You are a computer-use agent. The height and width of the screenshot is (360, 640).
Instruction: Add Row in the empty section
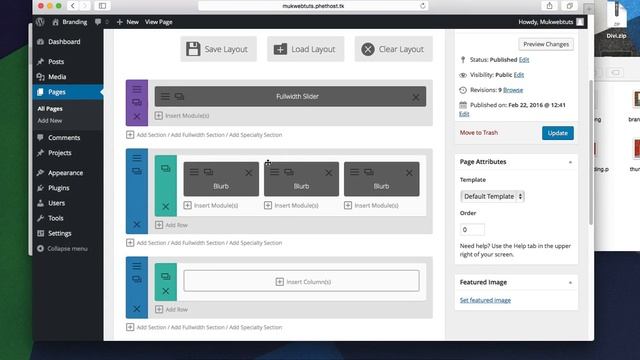[x=171, y=309]
